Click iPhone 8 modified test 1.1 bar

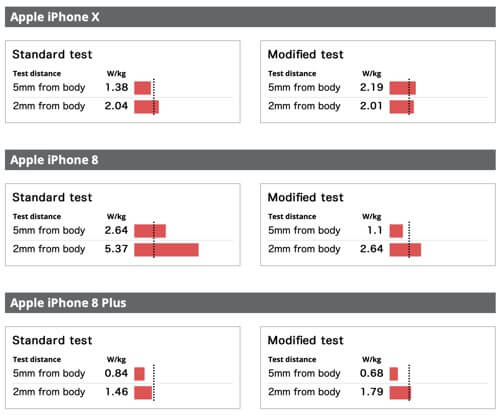coord(396,231)
